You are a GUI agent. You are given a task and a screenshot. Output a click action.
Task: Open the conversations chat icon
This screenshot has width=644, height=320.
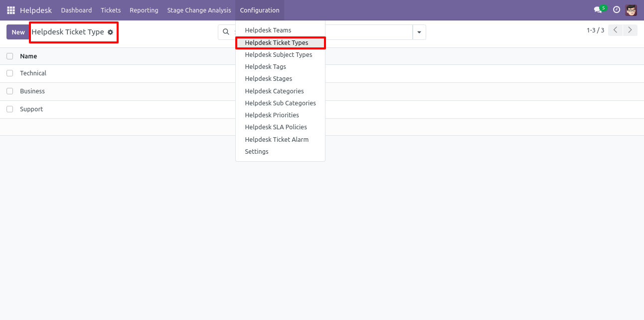(599, 10)
